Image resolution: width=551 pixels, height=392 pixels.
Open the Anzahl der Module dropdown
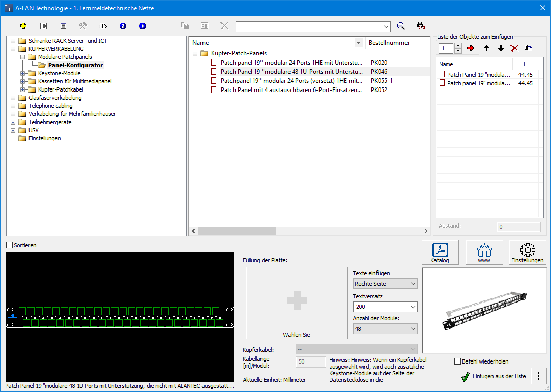coord(385,329)
